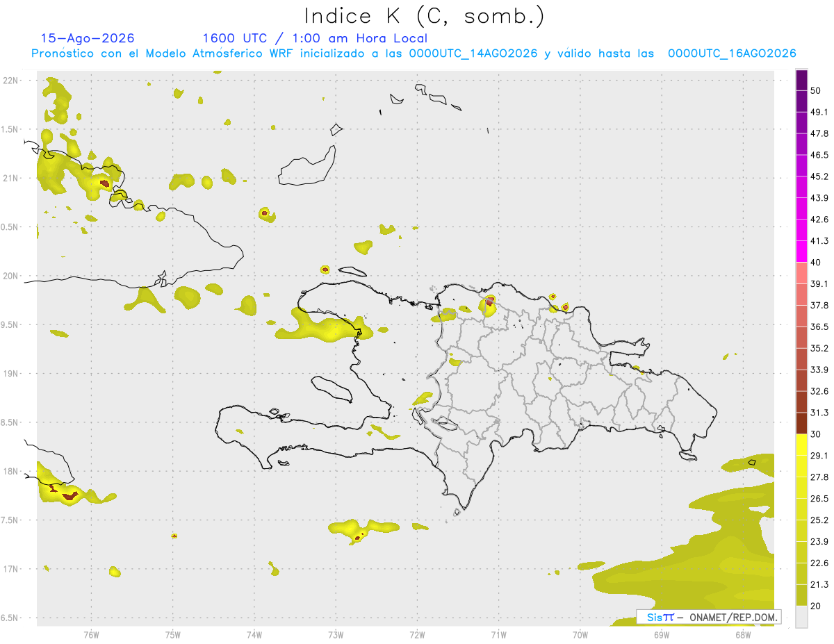Pick the dark purple swatch above 50
The image size is (834, 644).
[x=802, y=80]
